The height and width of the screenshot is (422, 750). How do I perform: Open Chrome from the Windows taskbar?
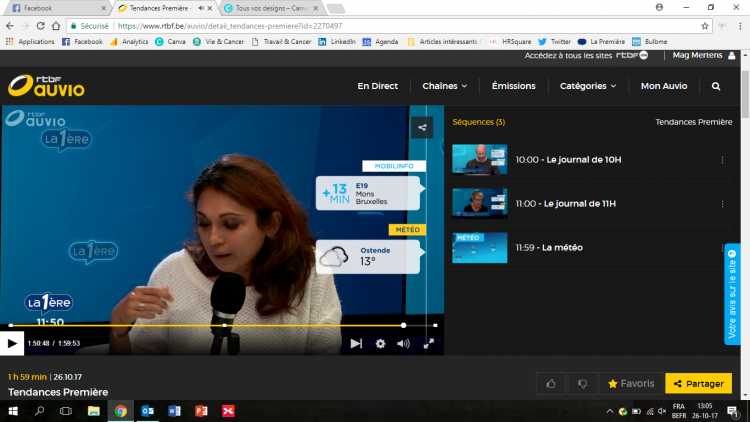(120, 410)
